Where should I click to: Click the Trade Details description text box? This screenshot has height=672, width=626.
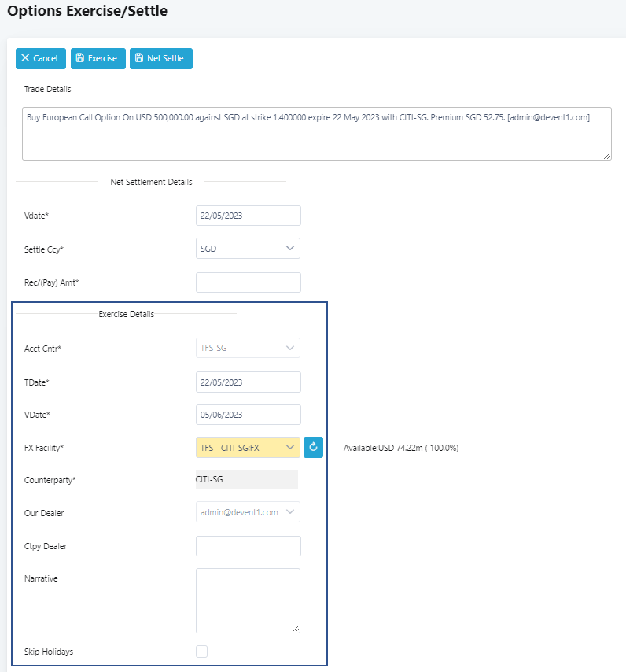pos(316,134)
